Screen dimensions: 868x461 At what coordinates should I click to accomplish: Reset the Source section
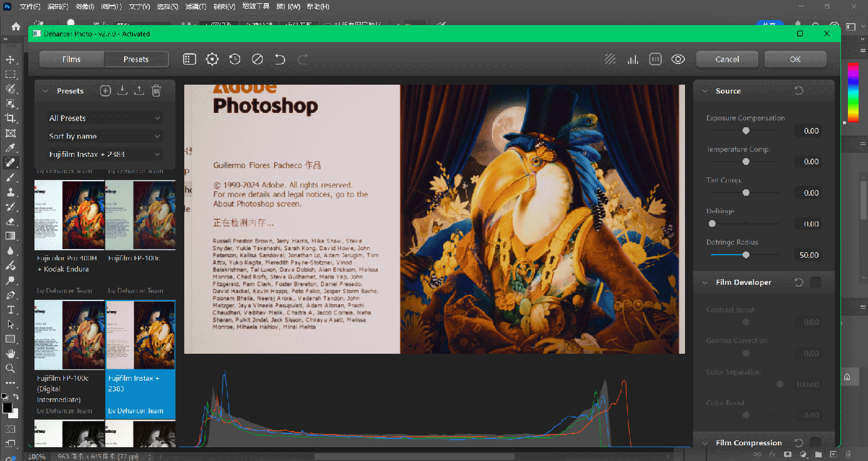click(798, 91)
